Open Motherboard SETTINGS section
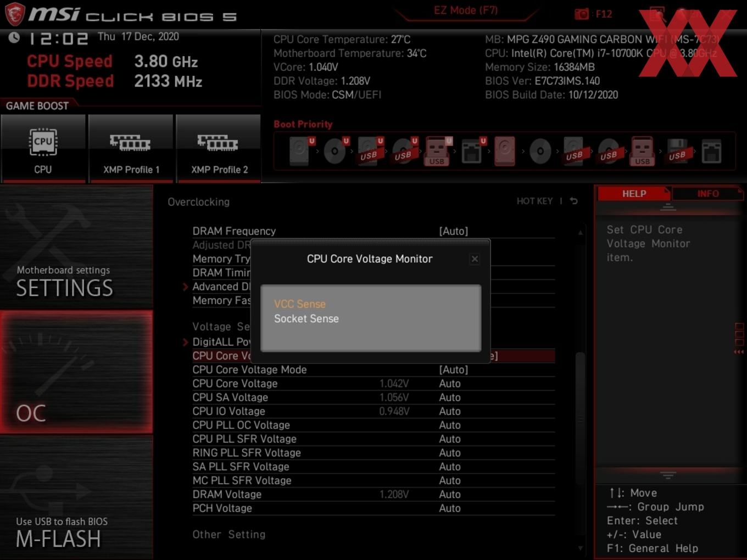The image size is (747, 560). (76, 247)
